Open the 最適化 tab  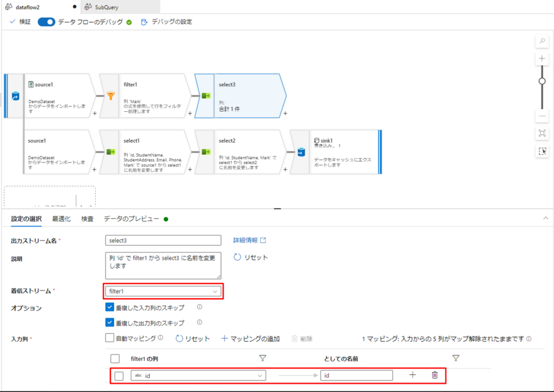click(62, 219)
